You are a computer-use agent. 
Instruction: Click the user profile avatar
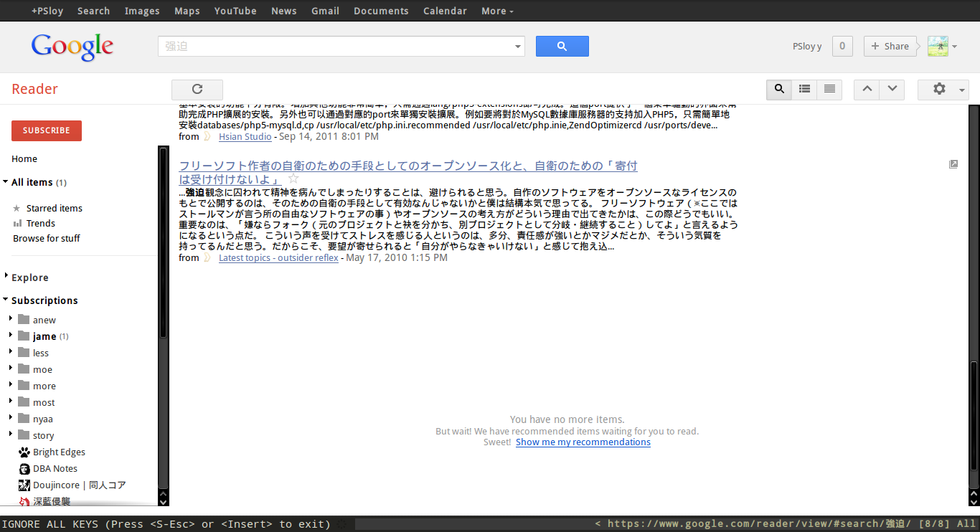click(938, 46)
